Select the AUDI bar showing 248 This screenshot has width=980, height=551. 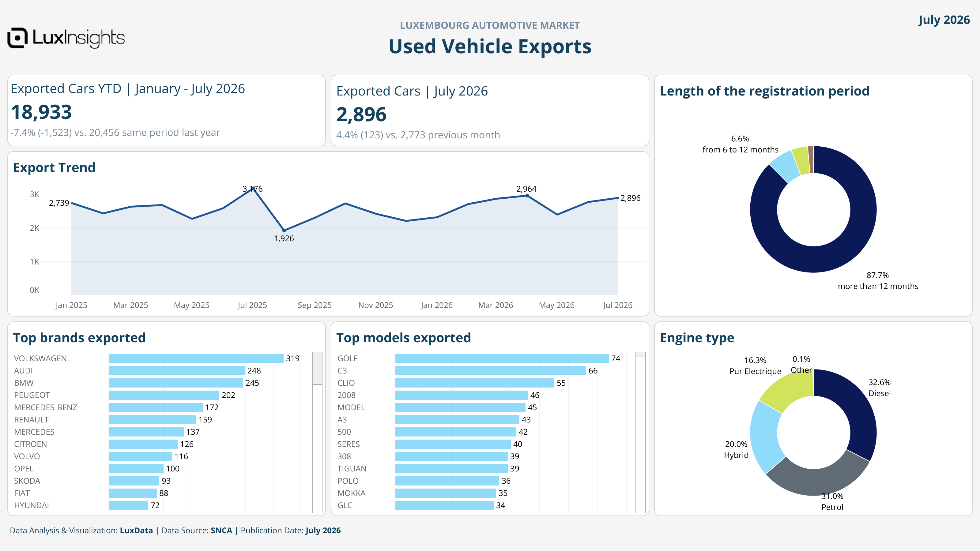(176, 370)
